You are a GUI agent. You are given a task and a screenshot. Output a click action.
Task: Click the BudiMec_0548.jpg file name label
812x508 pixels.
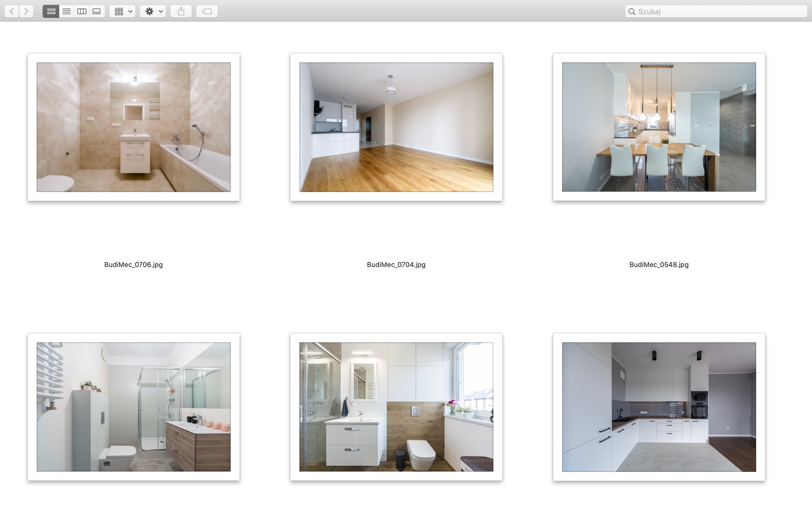[659, 265]
